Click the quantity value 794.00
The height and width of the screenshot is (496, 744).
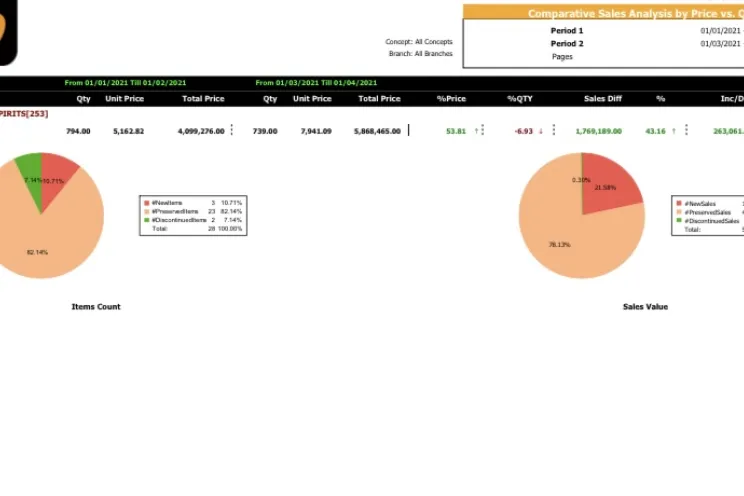(78, 131)
